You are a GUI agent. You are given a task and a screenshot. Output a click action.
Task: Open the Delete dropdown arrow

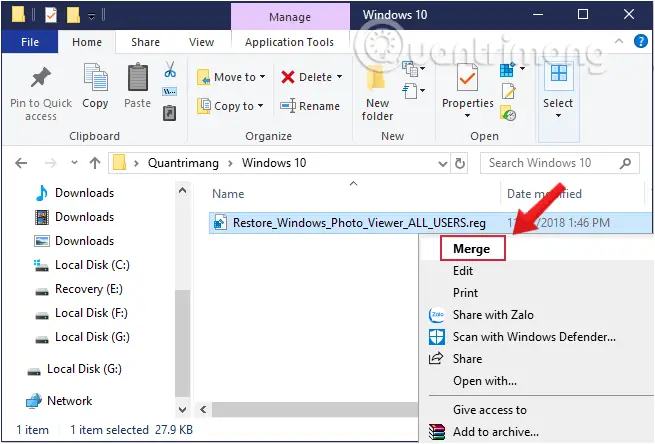[339, 77]
